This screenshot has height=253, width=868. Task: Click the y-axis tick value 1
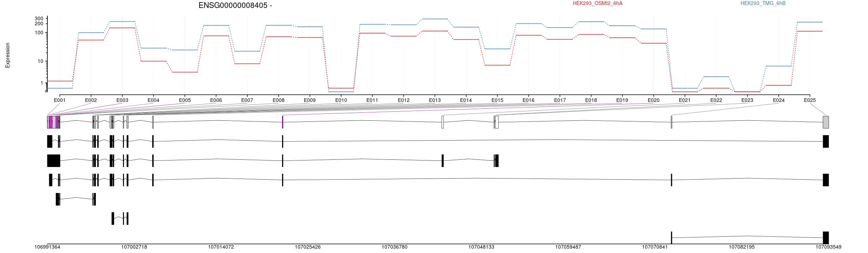(42, 83)
